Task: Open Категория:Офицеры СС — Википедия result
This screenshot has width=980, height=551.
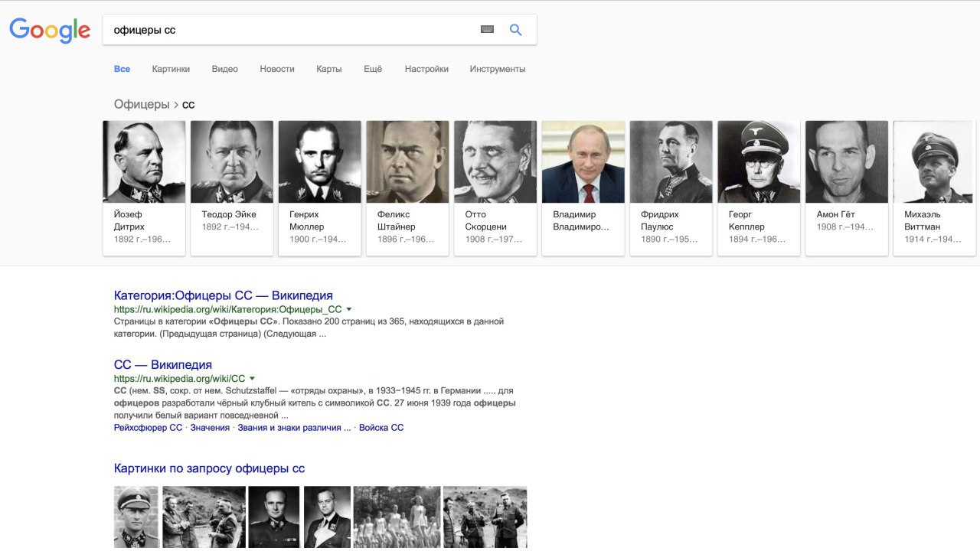Action: coord(224,295)
